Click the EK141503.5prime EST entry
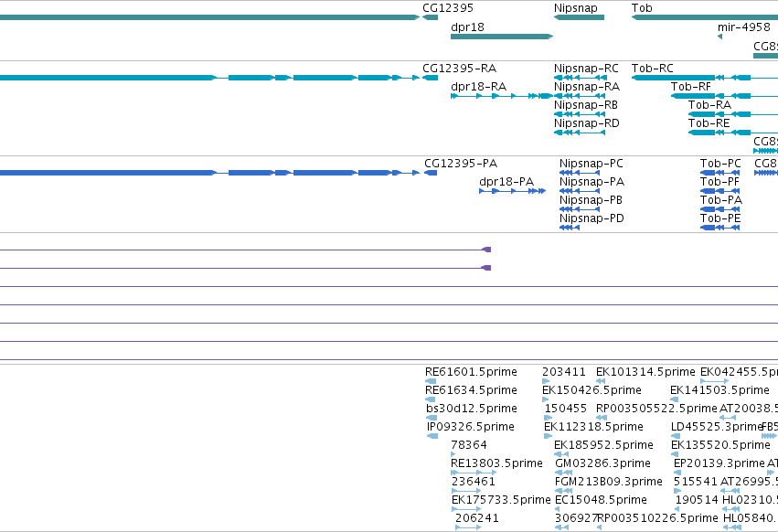This screenshot has height=532, width=778. (x=719, y=390)
